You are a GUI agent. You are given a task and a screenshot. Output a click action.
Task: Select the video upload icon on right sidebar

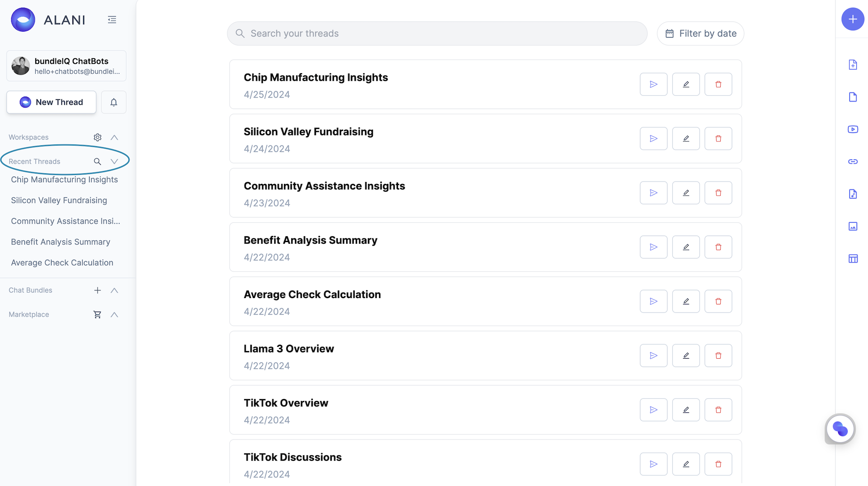pos(853,129)
